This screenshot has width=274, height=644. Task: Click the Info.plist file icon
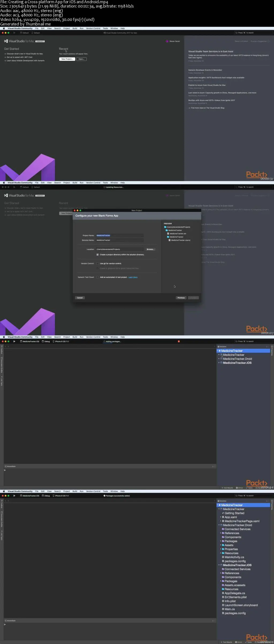(x=223, y=601)
